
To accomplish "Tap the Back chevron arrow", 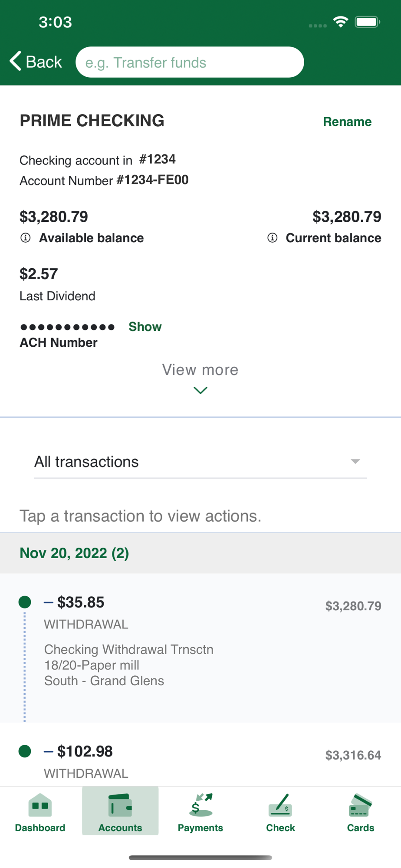I will coord(16,61).
